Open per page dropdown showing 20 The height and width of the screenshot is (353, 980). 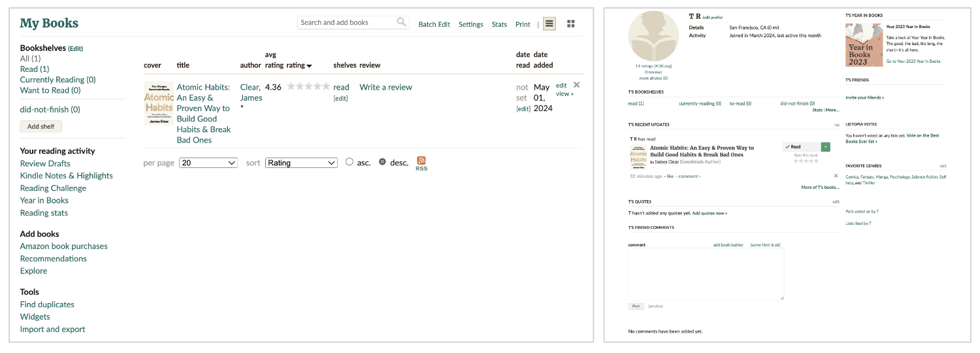(208, 163)
